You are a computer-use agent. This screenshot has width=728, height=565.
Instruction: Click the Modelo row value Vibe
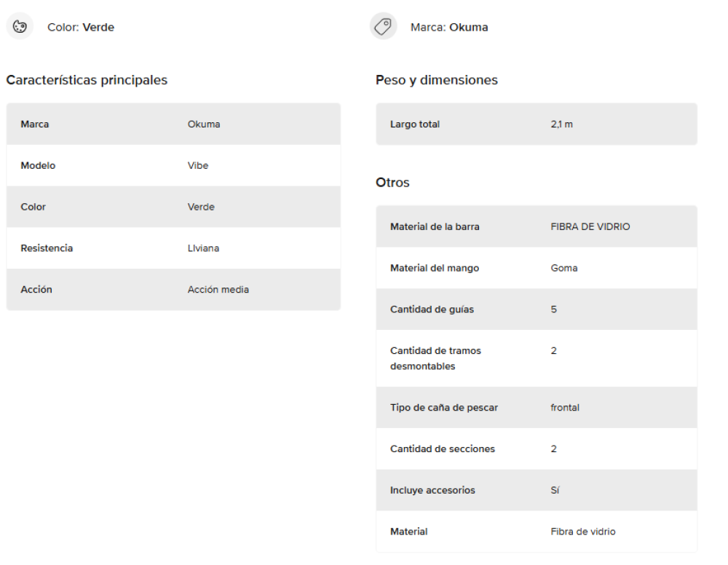tap(198, 165)
